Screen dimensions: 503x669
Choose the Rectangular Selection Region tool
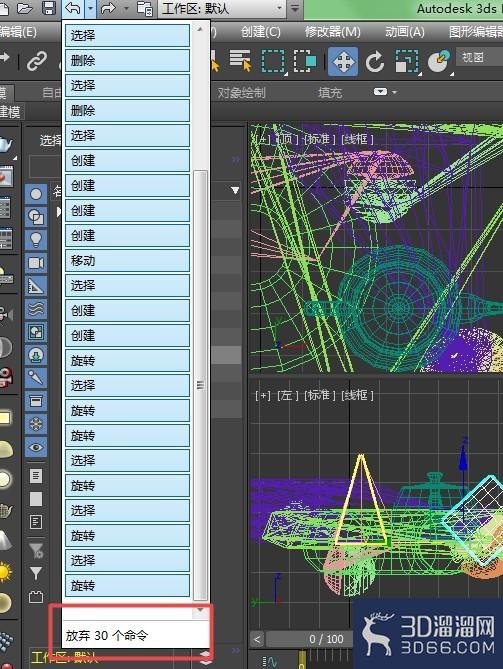[273, 61]
